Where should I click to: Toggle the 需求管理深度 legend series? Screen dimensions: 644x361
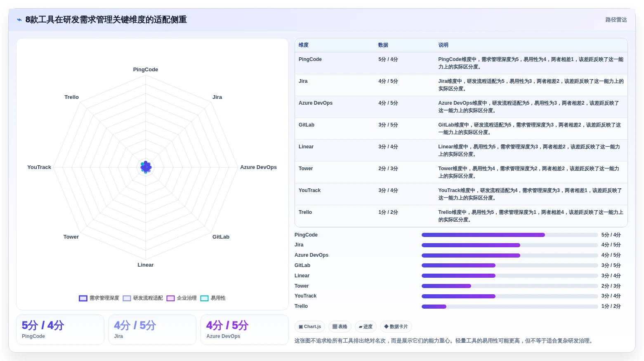tap(99, 298)
